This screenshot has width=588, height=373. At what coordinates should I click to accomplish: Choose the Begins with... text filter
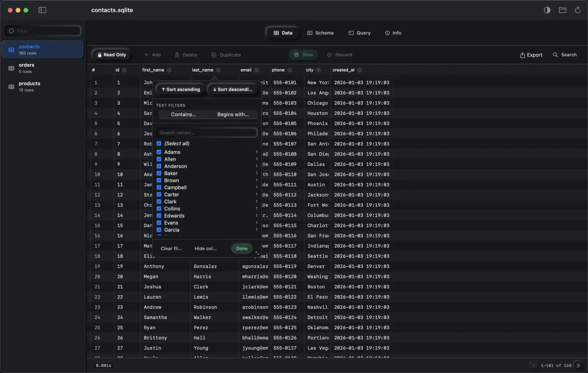pyautogui.click(x=233, y=114)
